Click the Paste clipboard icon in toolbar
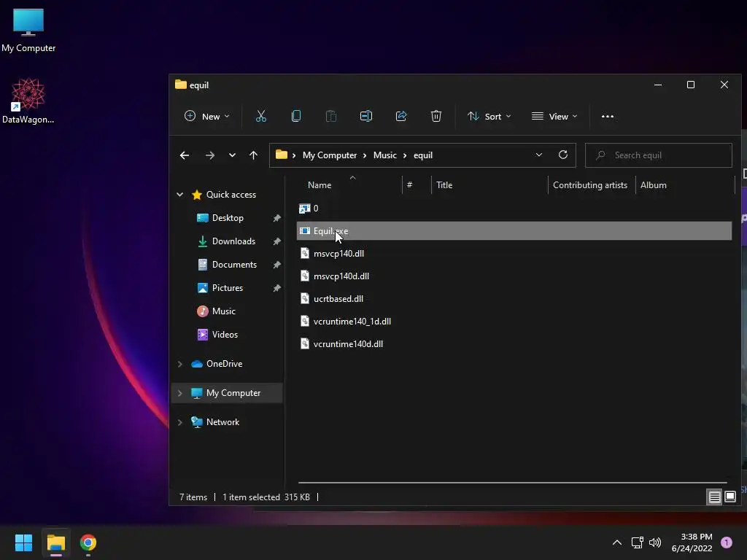The image size is (747, 560). (x=331, y=116)
